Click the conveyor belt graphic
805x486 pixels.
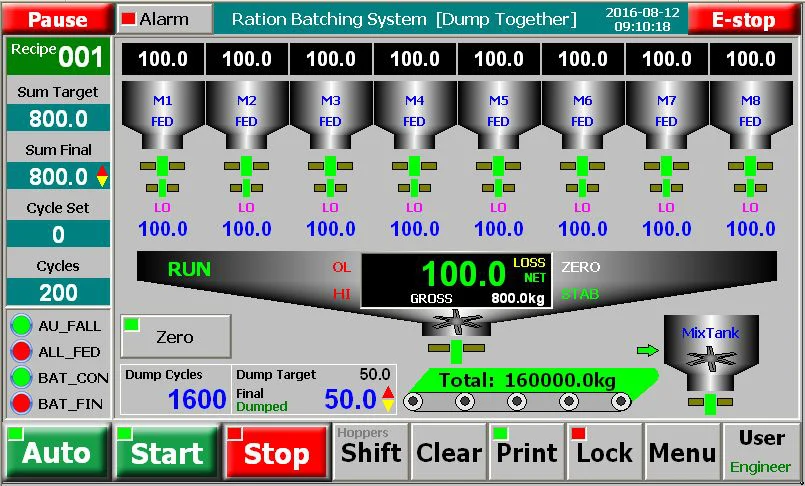[517, 401]
